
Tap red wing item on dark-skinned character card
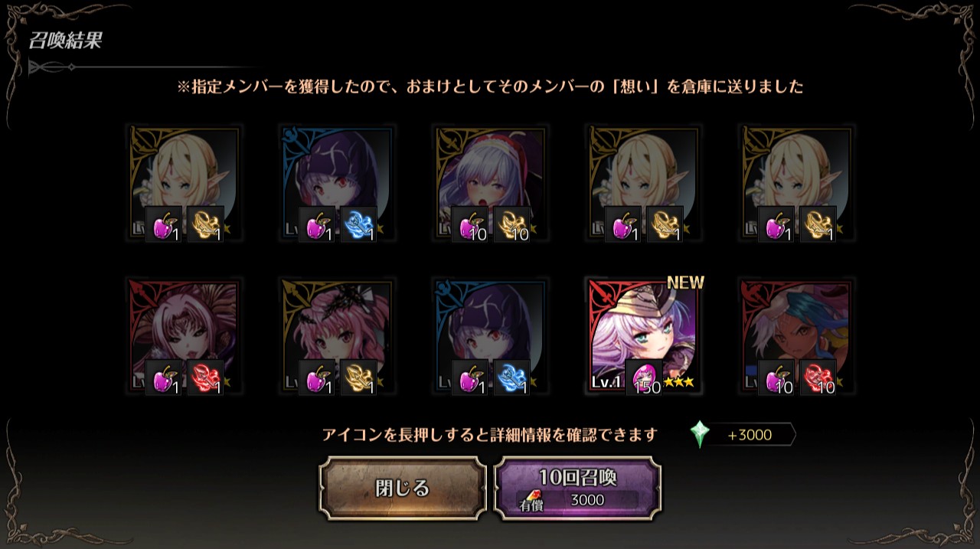point(818,377)
